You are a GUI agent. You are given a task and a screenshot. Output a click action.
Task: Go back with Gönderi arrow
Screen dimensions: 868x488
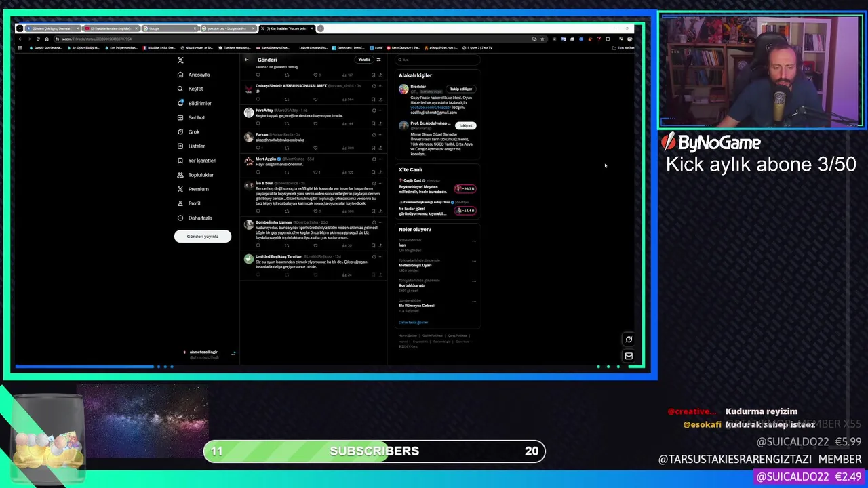[x=247, y=60]
